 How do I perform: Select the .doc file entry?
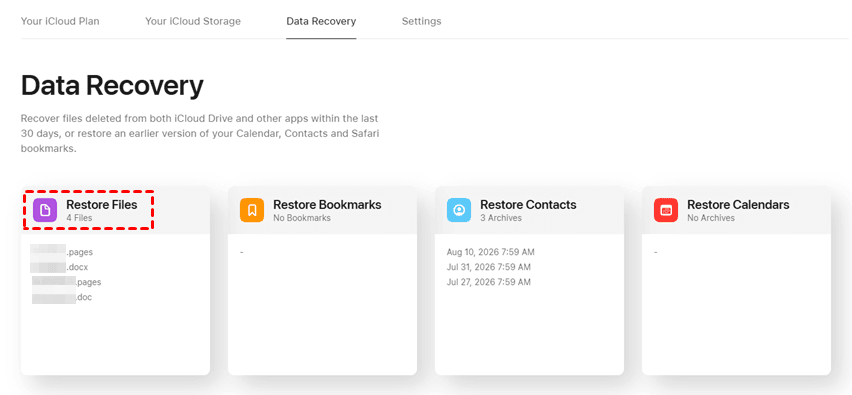pyautogui.click(x=61, y=298)
